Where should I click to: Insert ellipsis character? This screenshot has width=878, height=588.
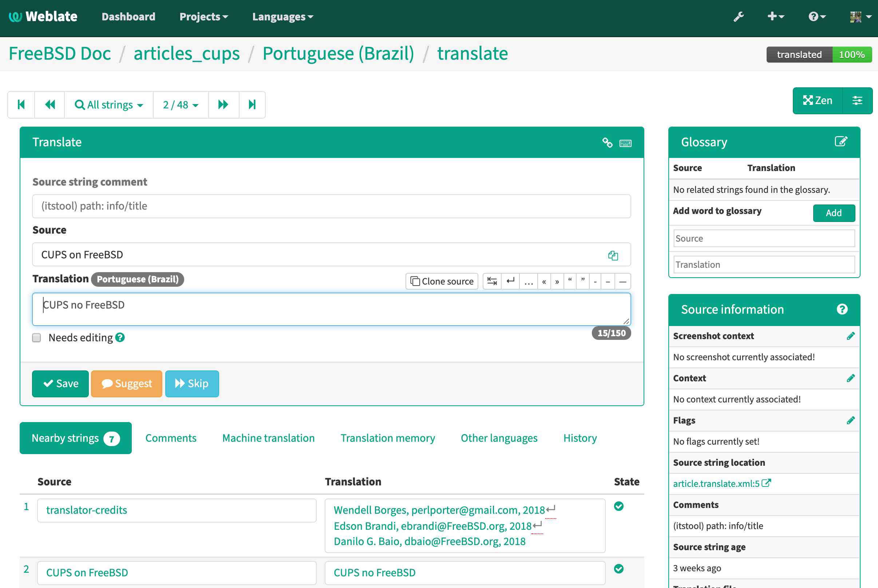click(529, 281)
